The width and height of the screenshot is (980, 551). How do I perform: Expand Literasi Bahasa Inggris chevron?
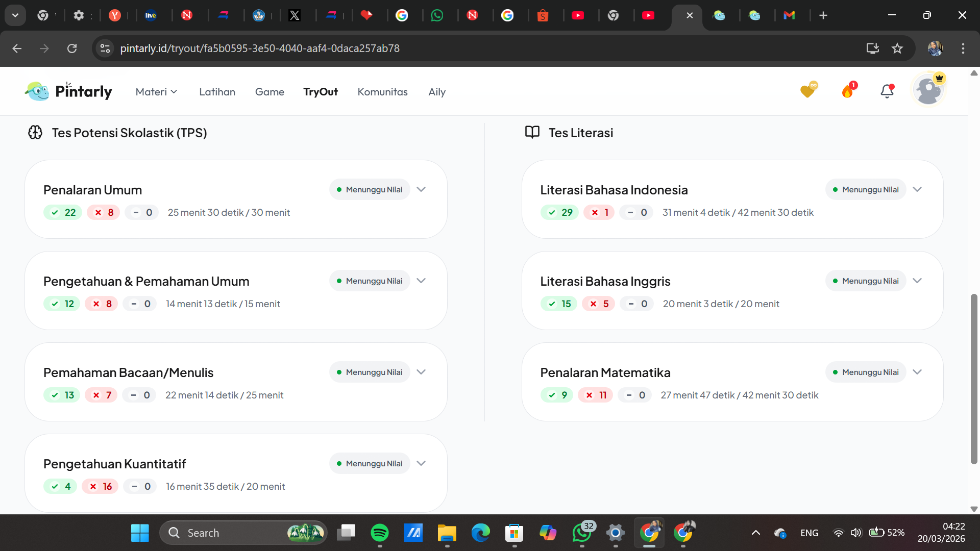point(917,281)
